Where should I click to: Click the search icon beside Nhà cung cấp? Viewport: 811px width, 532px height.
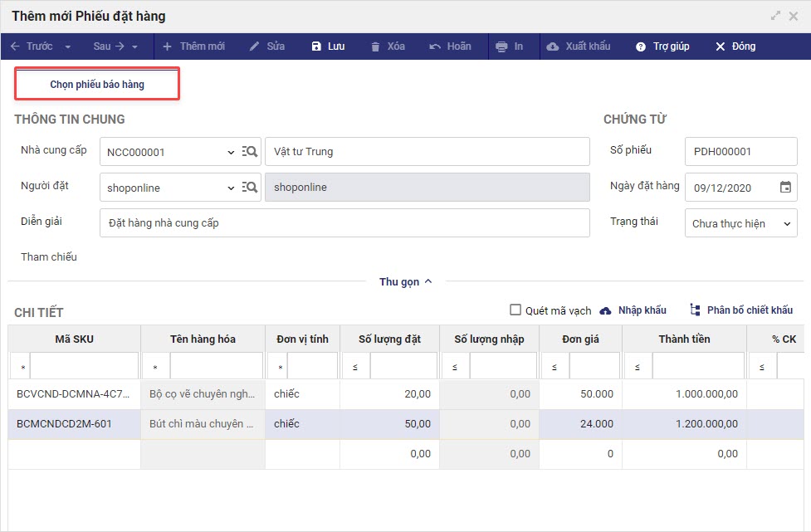tap(250, 152)
